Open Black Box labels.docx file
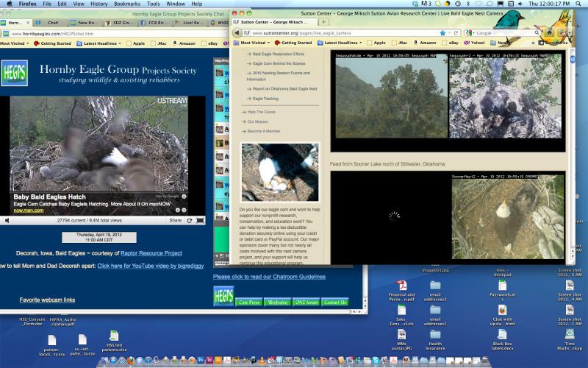 click(503, 339)
